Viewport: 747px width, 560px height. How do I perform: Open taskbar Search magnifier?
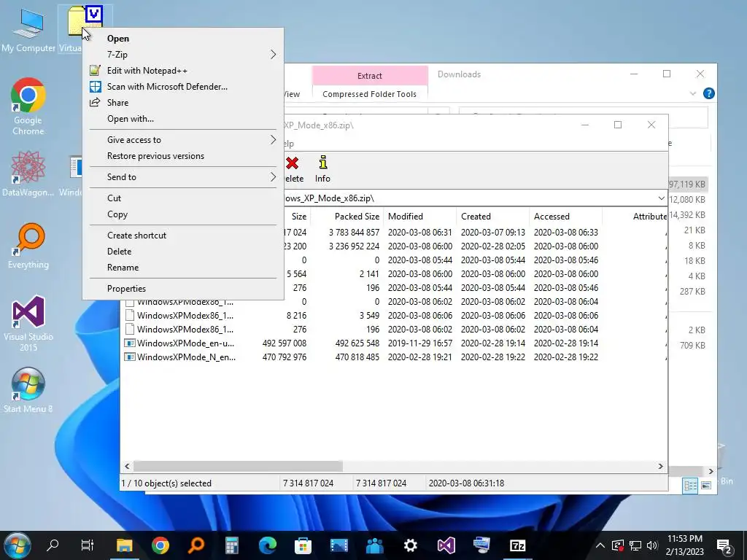[53, 545]
